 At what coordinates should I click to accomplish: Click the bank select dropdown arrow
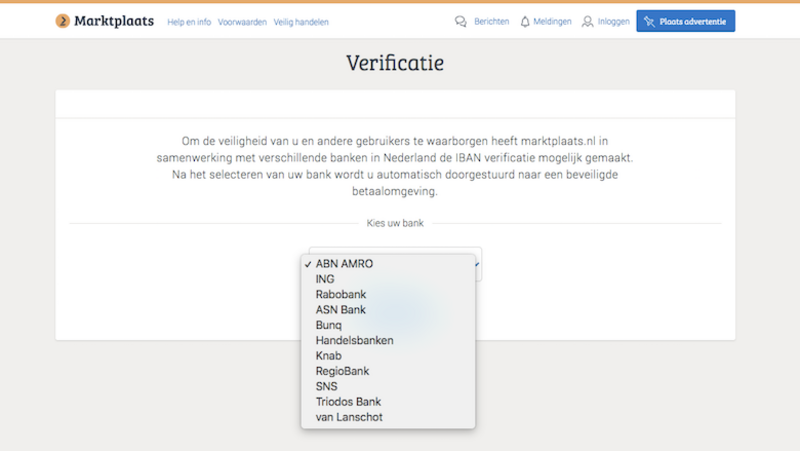click(478, 264)
